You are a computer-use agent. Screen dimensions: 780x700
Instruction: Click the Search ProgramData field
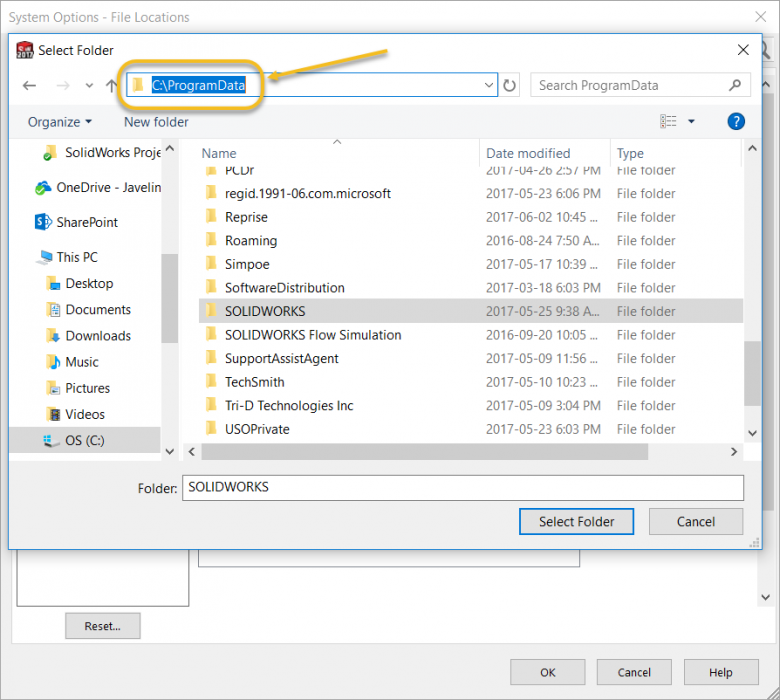point(640,85)
